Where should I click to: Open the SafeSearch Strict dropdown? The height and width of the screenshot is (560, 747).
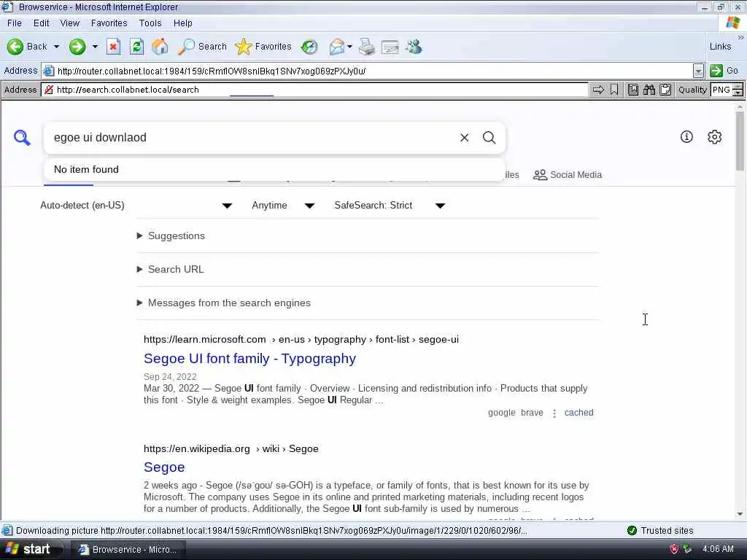point(390,205)
